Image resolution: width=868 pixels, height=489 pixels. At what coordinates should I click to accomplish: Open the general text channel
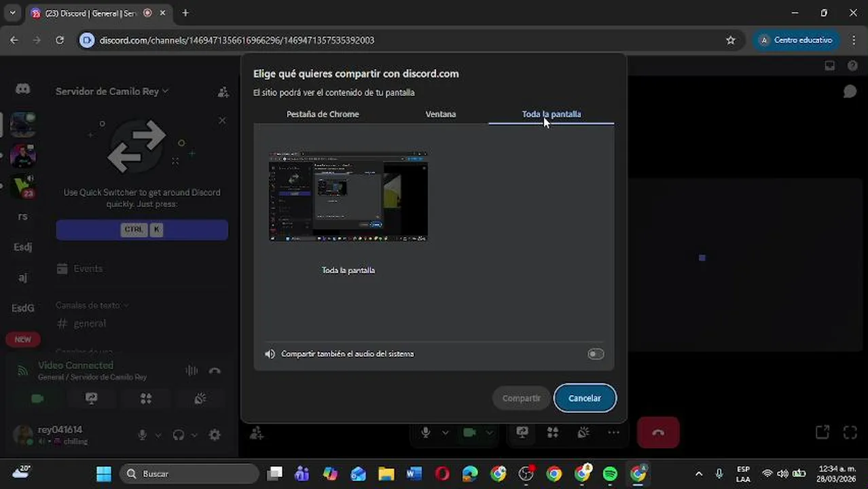click(90, 324)
